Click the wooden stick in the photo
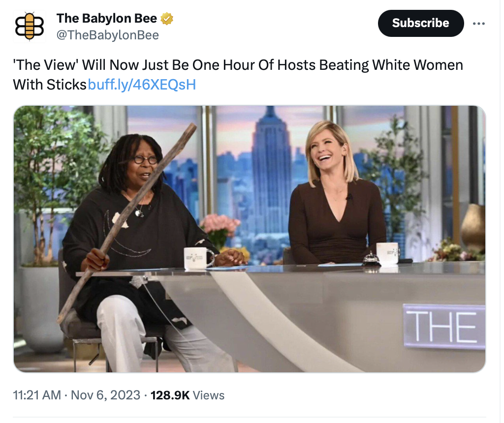Image resolution: width=504 pixels, height=423 pixels. [127, 223]
